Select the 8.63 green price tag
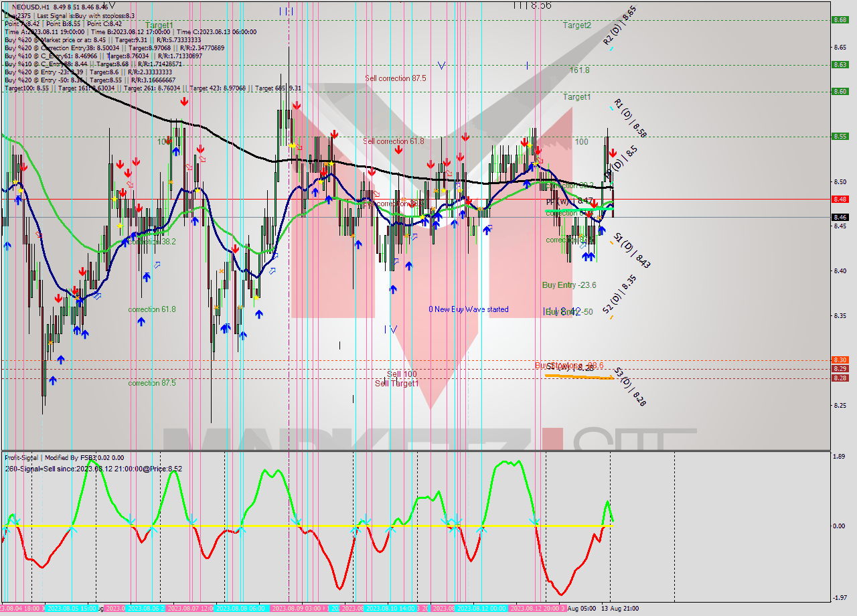 click(x=840, y=64)
